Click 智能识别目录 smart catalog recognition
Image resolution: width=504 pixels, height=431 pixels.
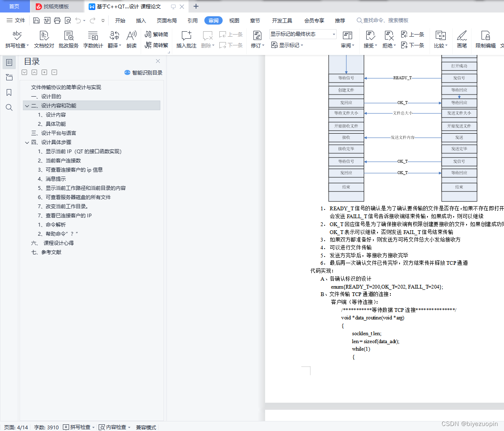tap(143, 72)
